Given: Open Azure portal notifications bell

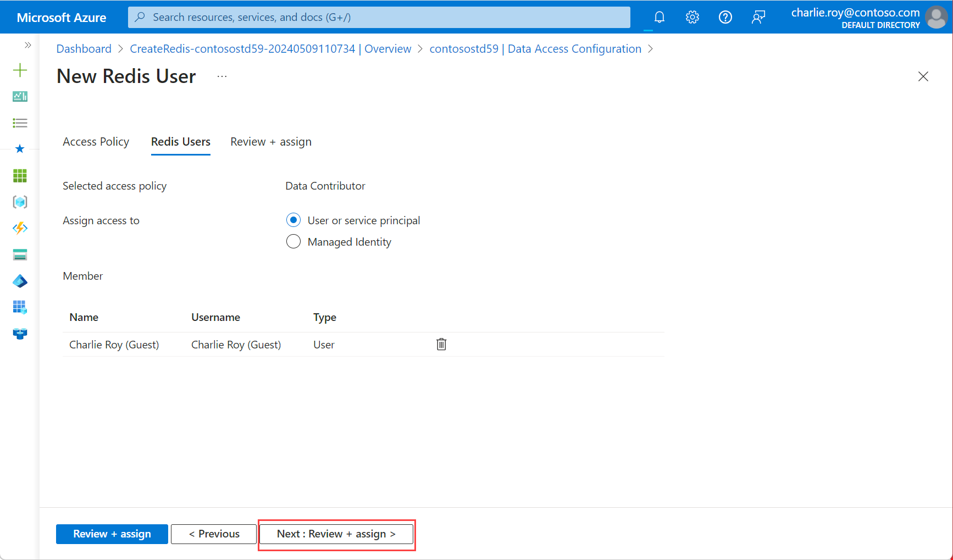Looking at the screenshot, I should point(659,16).
